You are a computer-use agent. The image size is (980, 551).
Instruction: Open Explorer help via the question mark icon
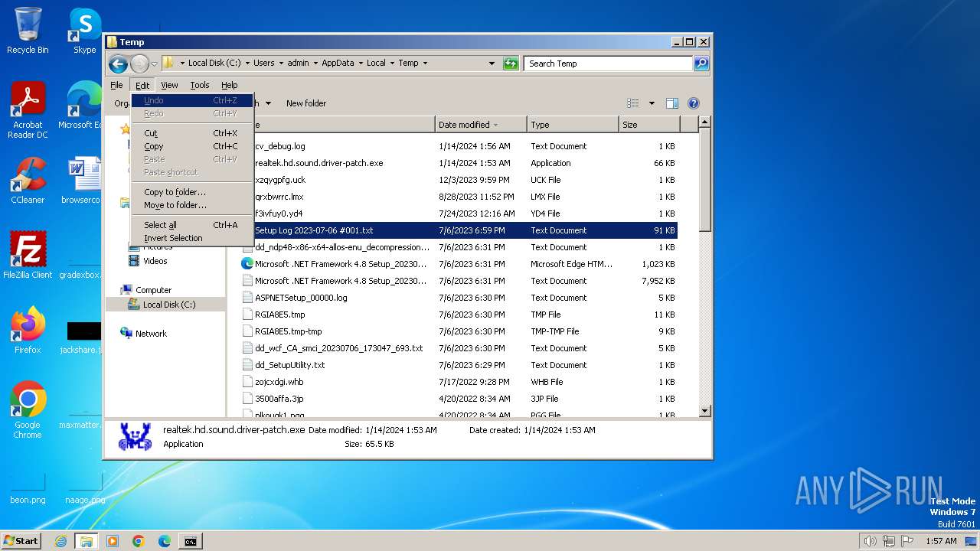(694, 103)
